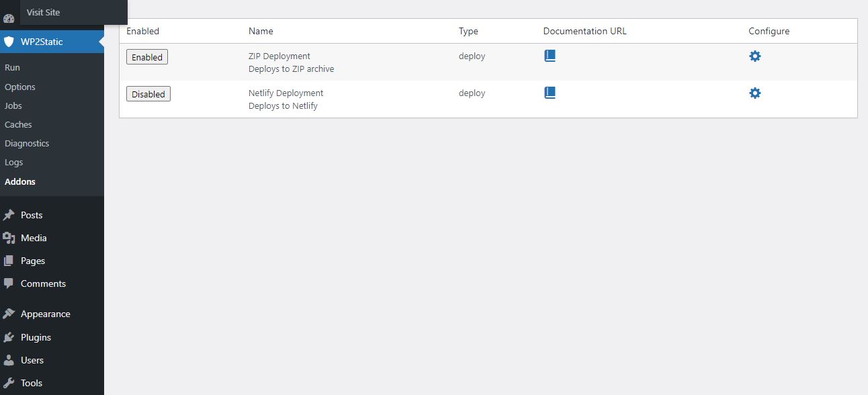Open Netlify Deployment documentation book icon

550,93
